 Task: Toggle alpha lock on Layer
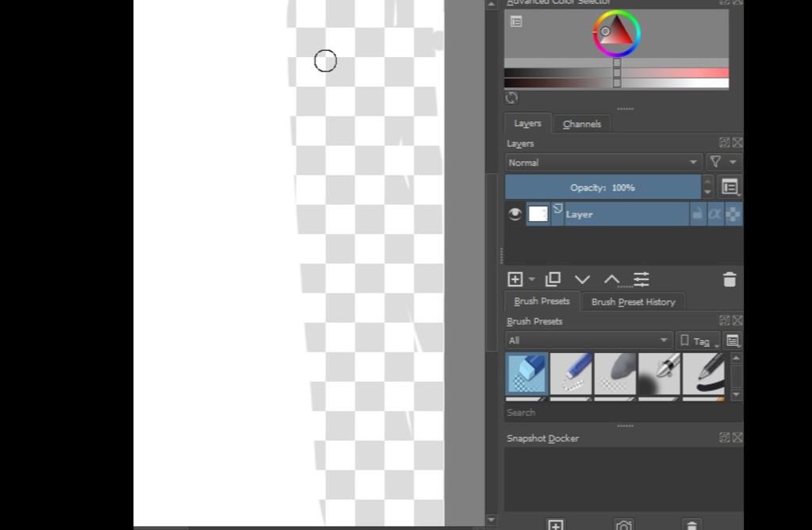coord(714,214)
